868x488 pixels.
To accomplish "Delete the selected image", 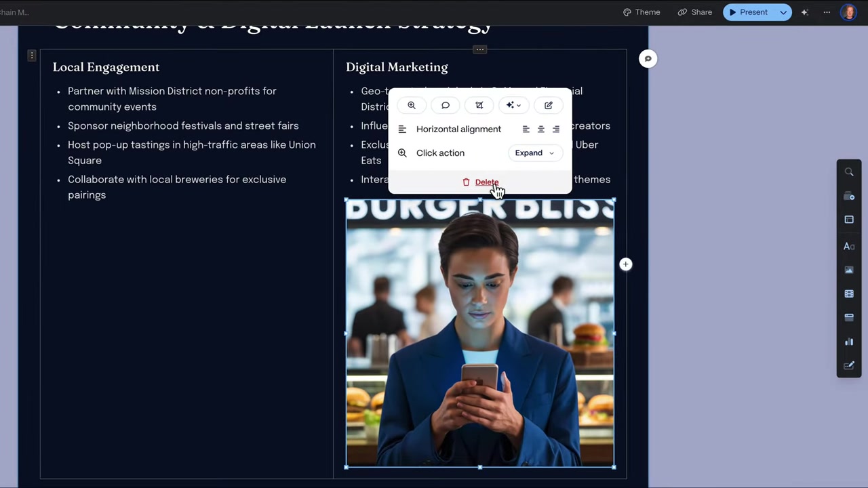I will pyautogui.click(x=480, y=182).
